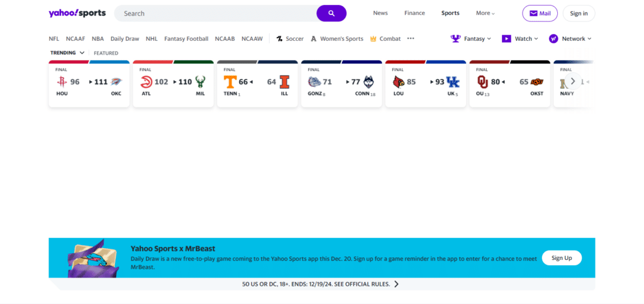Switch to the FEATURED scoreboard tab
The image size is (644, 304).
tap(106, 53)
